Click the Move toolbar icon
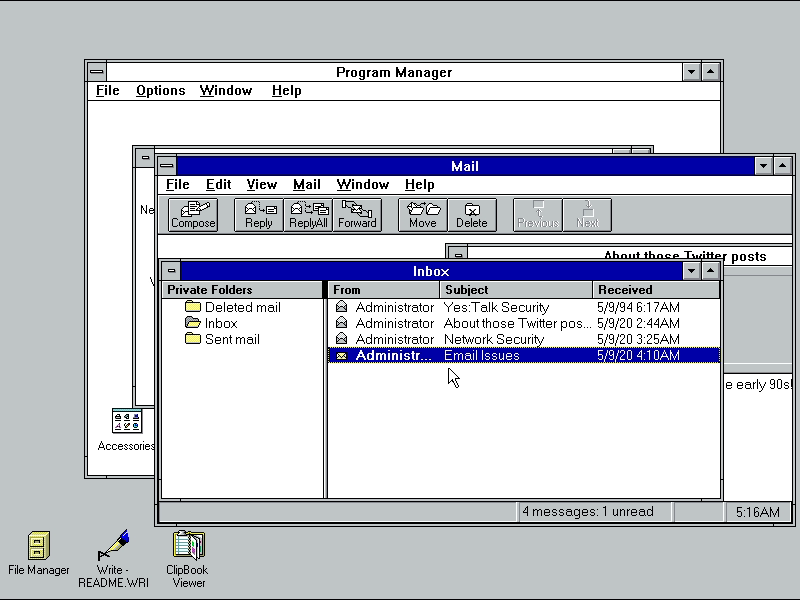This screenshot has width=800, height=600. click(x=423, y=214)
